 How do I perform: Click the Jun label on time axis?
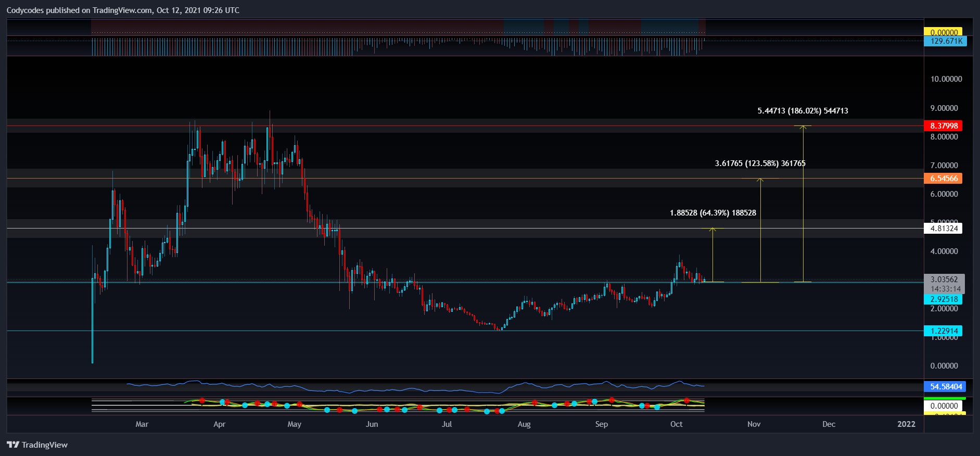(x=372, y=424)
